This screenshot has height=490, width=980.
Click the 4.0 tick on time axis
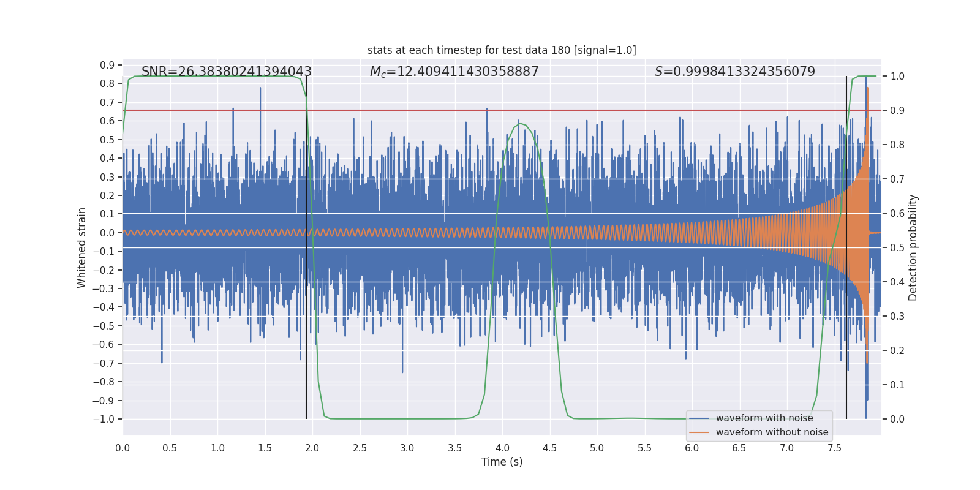pos(502,448)
